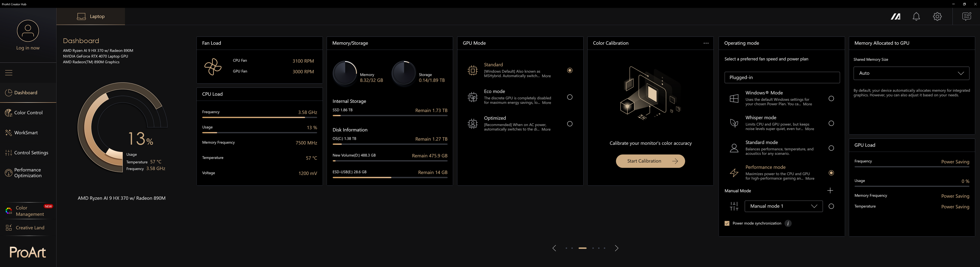Expand More link for Standard GPU mode
This screenshot has width=980, height=267.
click(546, 76)
